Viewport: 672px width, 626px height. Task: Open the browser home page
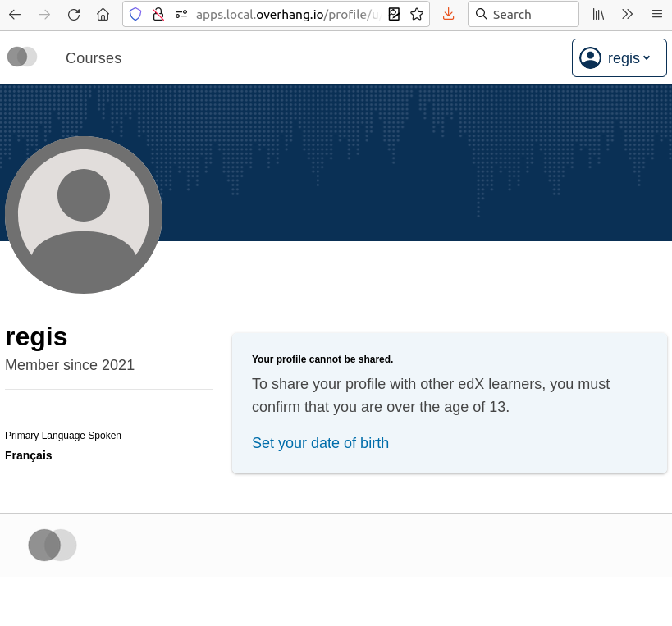103,14
